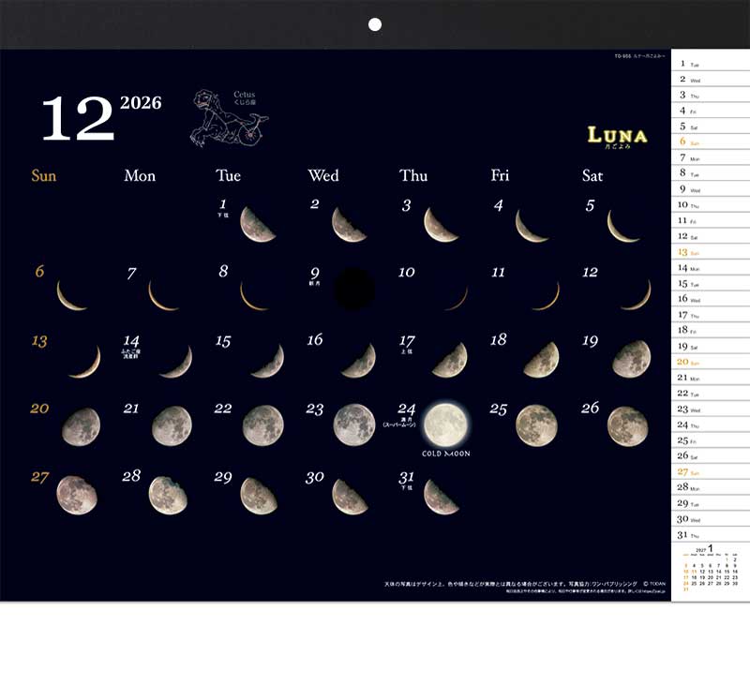Click date number 29 in the main grid
The image size is (750, 700).
tap(223, 477)
